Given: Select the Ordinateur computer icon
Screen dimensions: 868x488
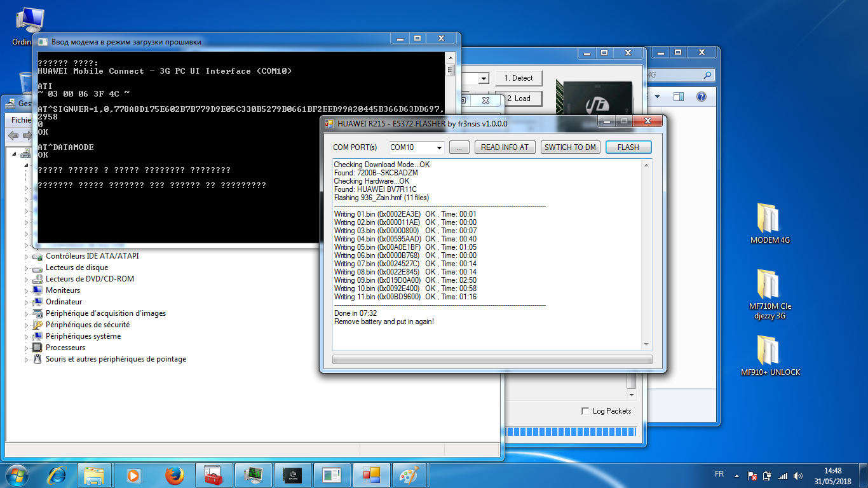Looking at the screenshot, I should click(x=37, y=302).
